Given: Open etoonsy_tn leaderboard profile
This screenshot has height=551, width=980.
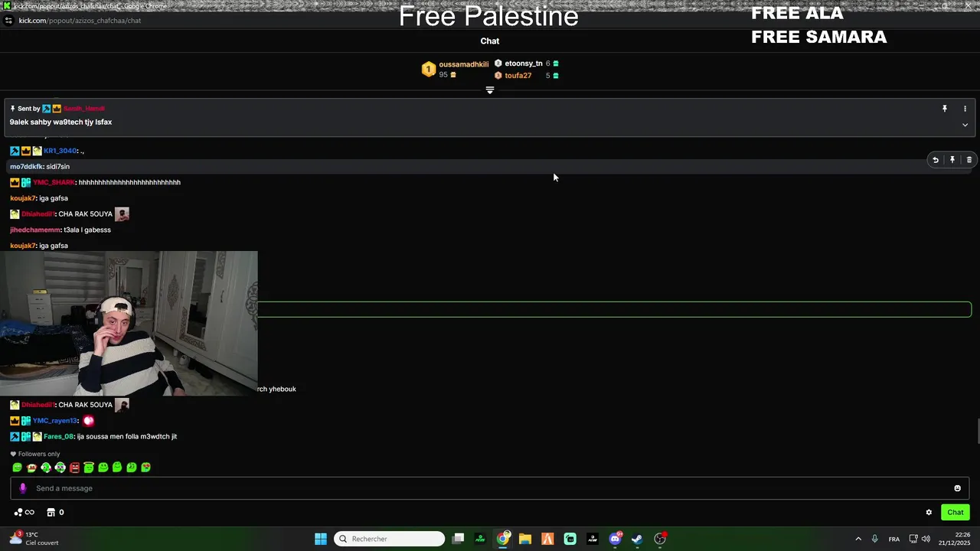Looking at the screenshot, I should [524, 64].
